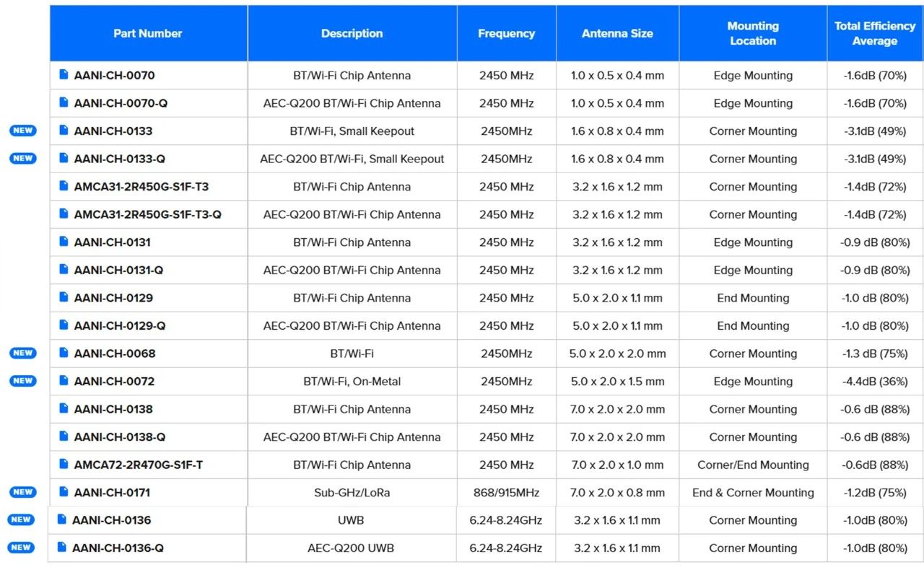Image resolution: width=924 pixels, height=575 pixels.
Task: Open the AANI-CH-0136 UWB part link
Action: (111, 520)
